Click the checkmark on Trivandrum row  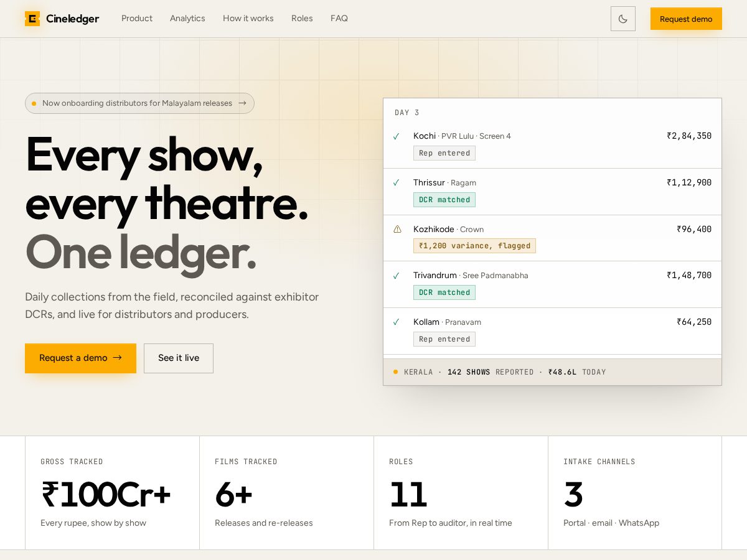click(397, 276)
